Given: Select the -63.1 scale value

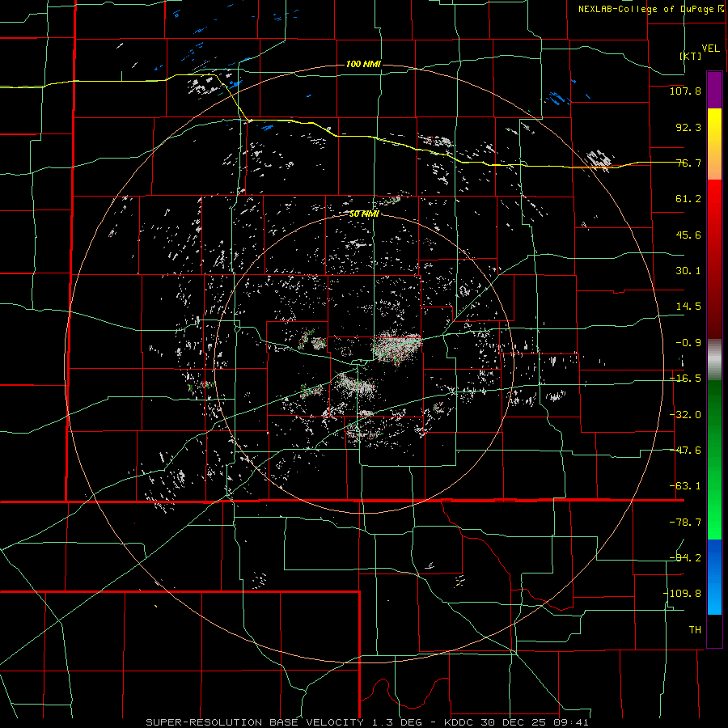Looking at the screenshot, I should tap(685, 486).
